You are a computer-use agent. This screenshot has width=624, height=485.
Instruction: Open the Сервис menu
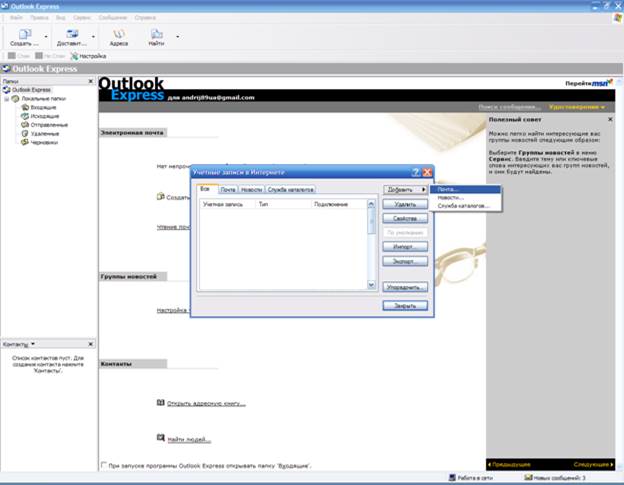82,18
